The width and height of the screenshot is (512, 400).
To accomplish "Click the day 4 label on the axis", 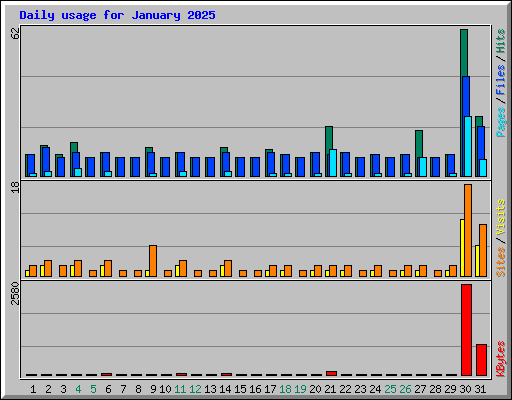I will tap(78, 389).
